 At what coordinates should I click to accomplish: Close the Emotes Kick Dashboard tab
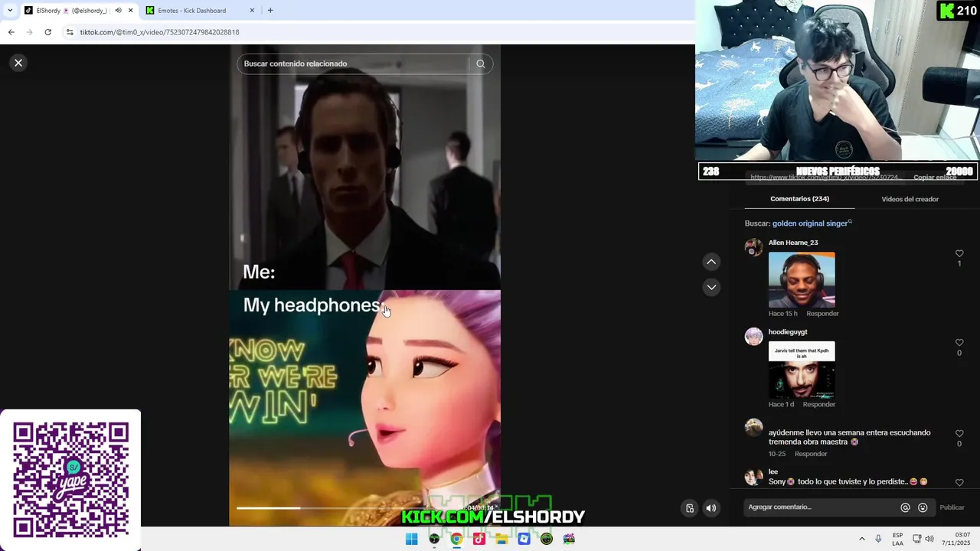point(252,11)
